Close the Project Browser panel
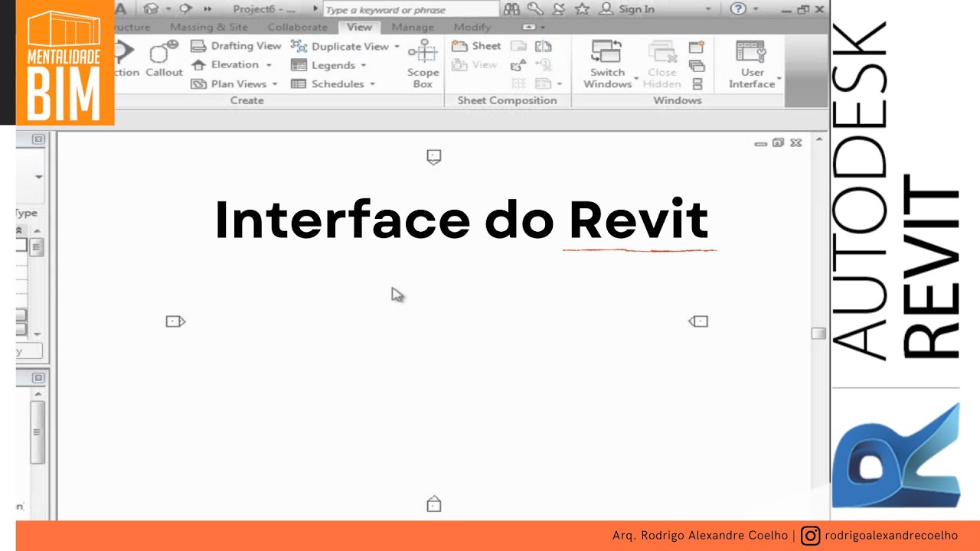 [x=38, y=377]
